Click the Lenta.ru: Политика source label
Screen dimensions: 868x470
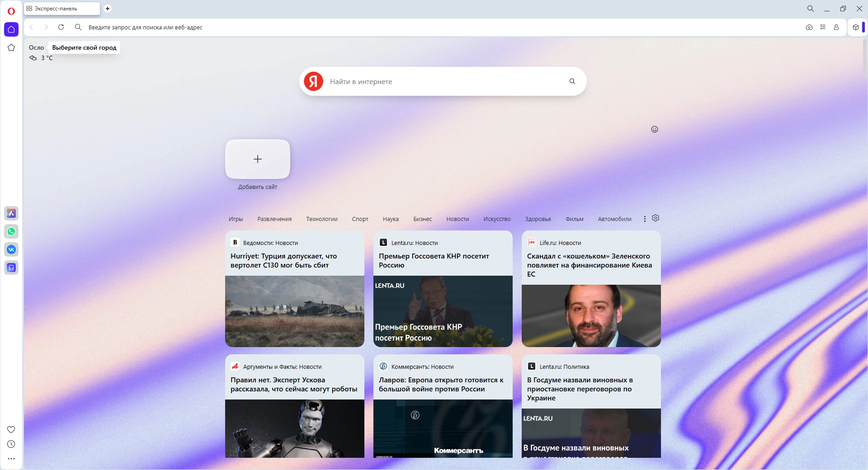point(564,367)
